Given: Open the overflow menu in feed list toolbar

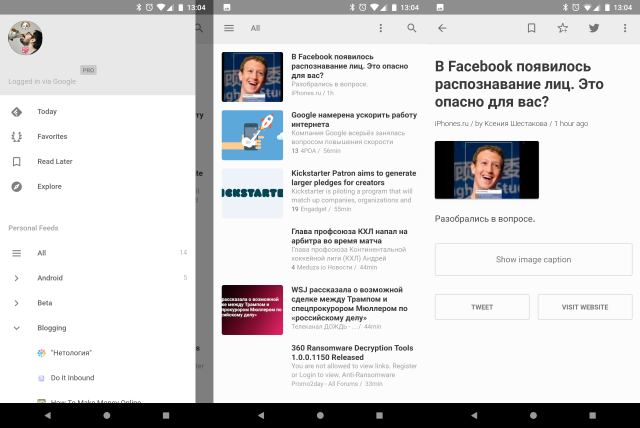Looking at the screenshot, I should pos(381,28).
